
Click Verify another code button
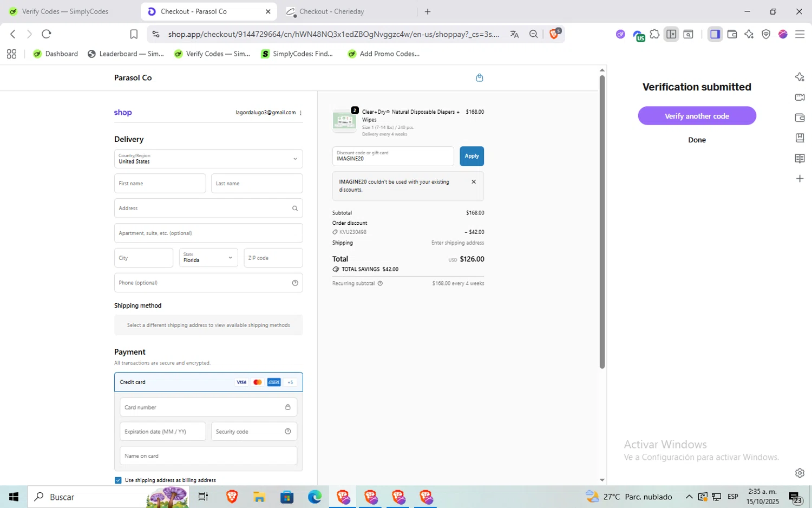(697, 116)
